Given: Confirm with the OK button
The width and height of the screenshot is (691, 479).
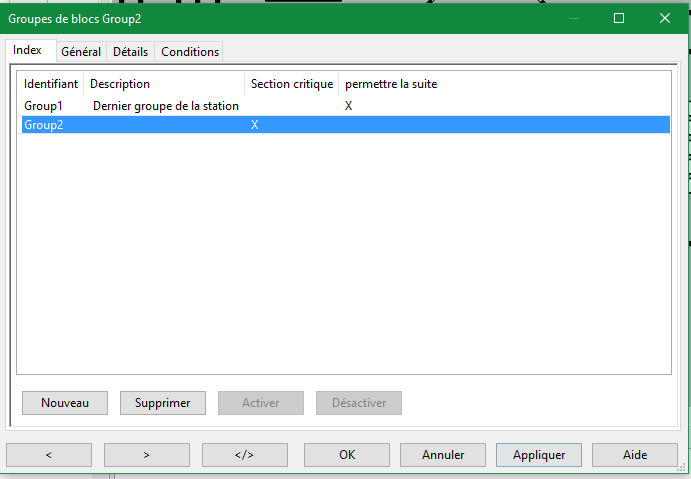Looking at the screenshot, I should (x=347, y=454).
